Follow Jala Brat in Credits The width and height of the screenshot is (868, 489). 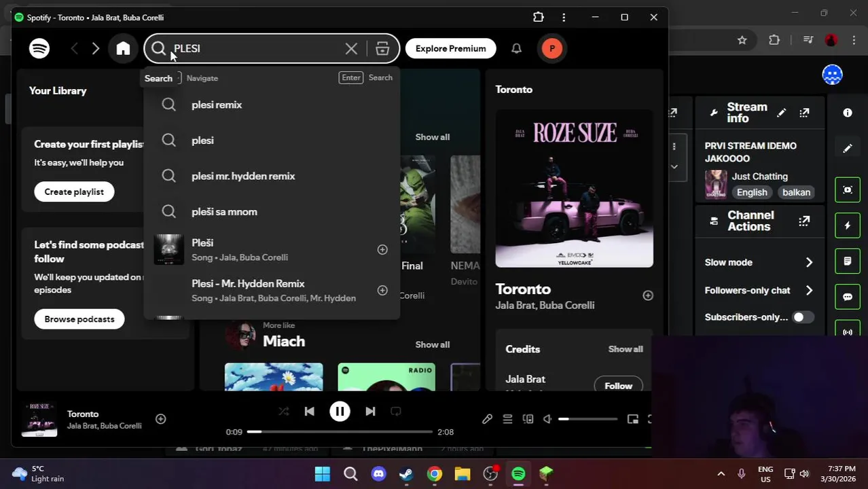click(x=618, y=385)
